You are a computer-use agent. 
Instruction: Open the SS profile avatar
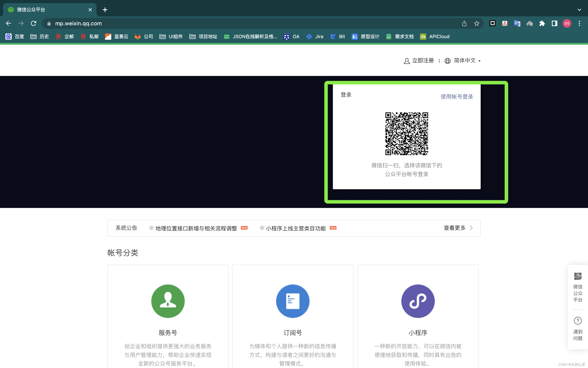tap(567, 23)
